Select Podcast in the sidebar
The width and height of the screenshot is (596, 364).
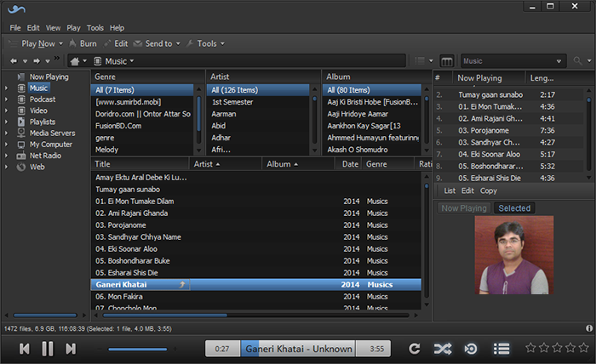click(43, 100)
